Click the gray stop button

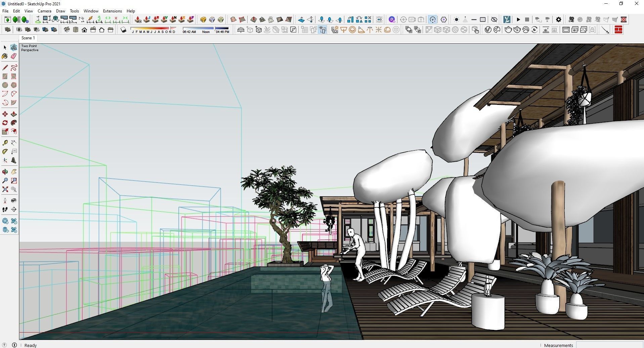tap(527, 20)
